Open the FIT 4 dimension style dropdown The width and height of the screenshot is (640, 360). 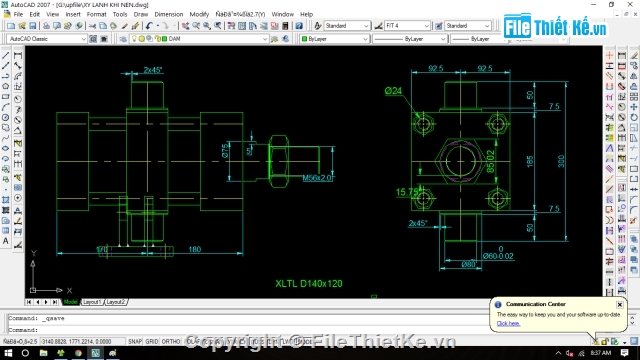[x=427, y=26]
